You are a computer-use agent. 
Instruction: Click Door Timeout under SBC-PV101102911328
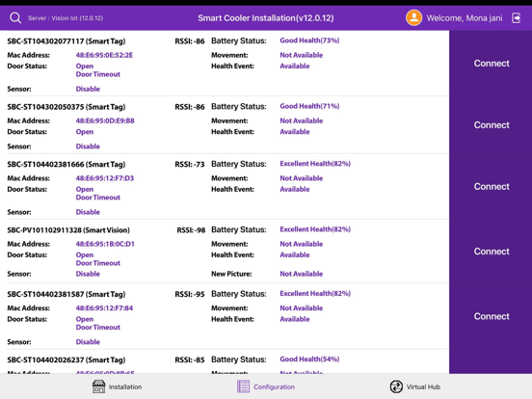coord(97,263)
